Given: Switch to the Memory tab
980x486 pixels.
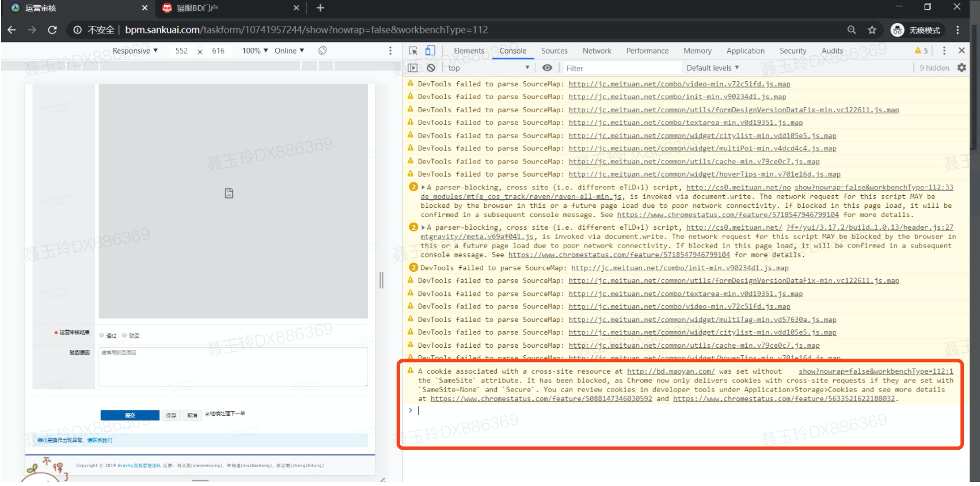Looking at the screenshot, I should click(697, 51).
